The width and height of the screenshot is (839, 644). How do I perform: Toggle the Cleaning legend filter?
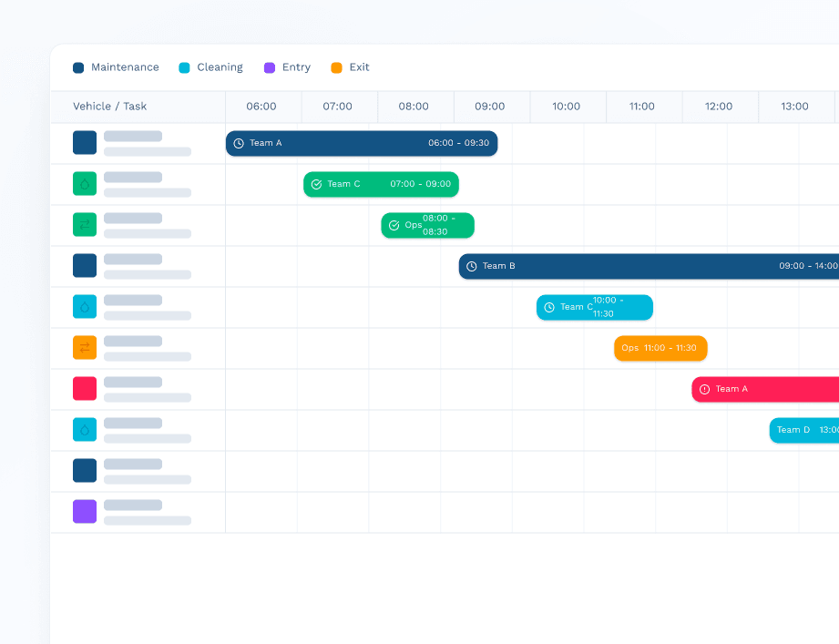(x=210, y=67)
